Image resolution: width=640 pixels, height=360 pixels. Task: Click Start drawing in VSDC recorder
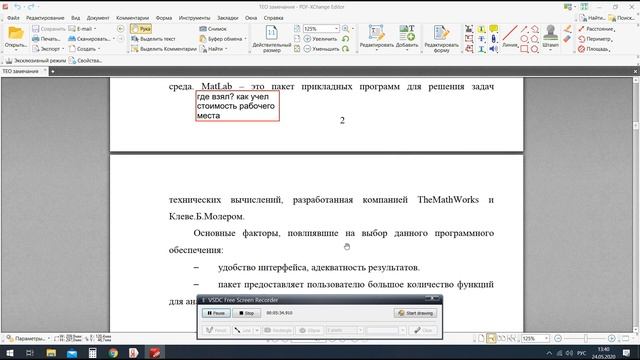click(x=416, y=313)
